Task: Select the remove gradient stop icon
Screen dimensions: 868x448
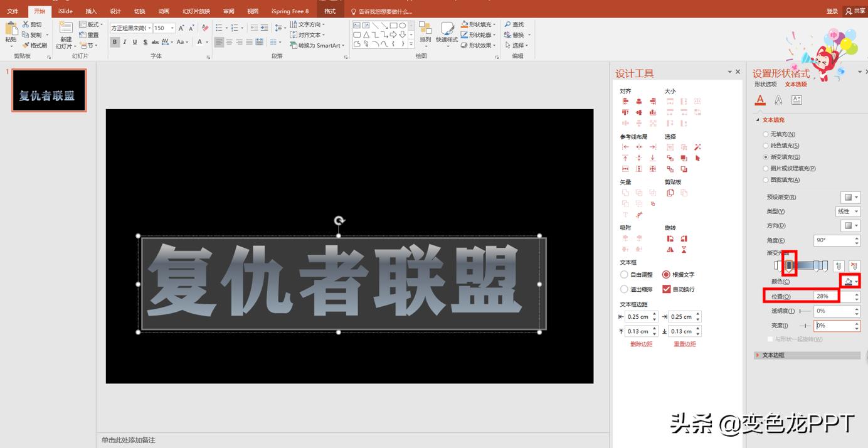Action: (x=855, y=265)
